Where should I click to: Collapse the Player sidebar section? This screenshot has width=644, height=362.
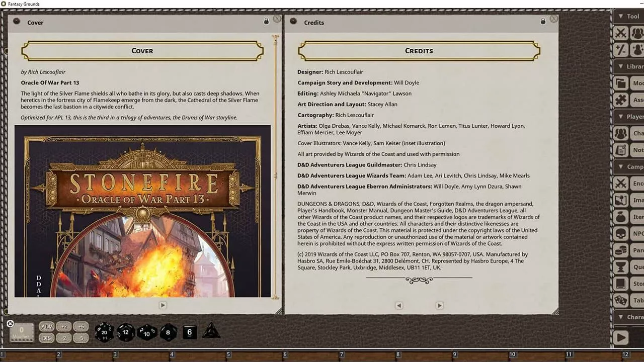click(x=628, y=117)
